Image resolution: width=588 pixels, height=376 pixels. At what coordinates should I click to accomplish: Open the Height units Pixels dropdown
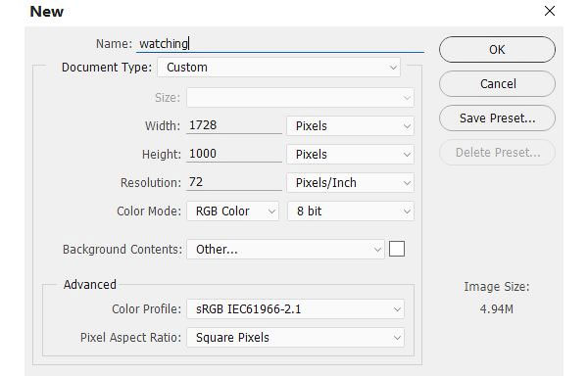pyautogui.click(x=350, y=155)
